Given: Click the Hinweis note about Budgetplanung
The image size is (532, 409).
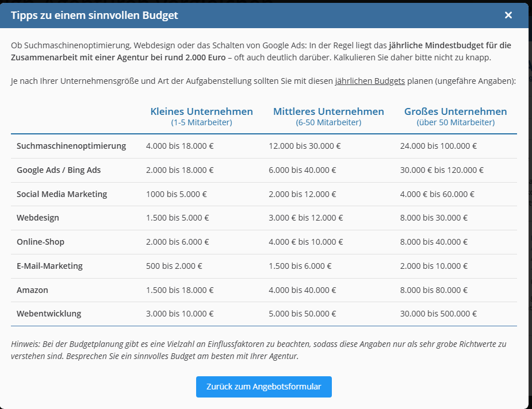Looking at the screenshot, I should tap(259, 350).
